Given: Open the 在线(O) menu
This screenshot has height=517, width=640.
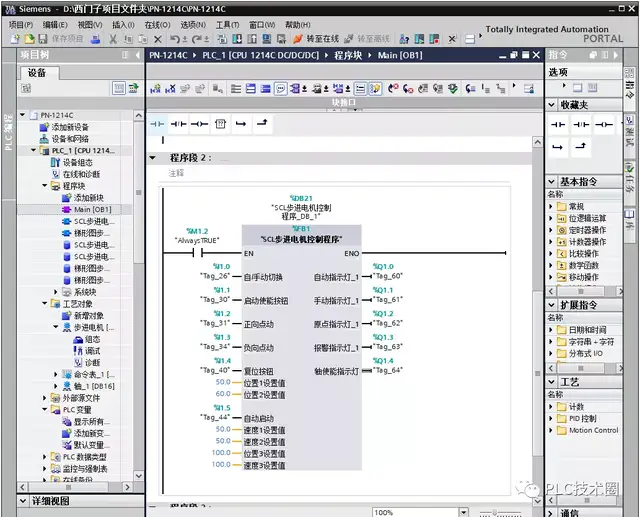Looking at the screenshot, I should [157, 25].
